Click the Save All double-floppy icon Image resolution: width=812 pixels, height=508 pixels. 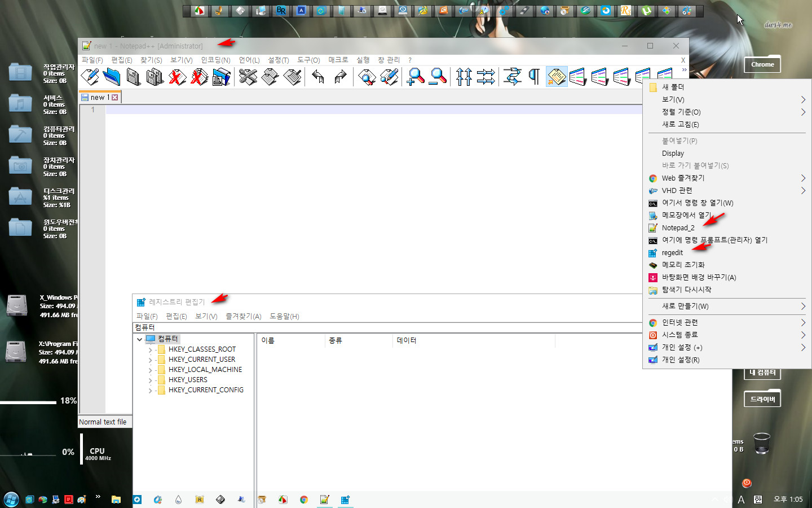[155, 77]
